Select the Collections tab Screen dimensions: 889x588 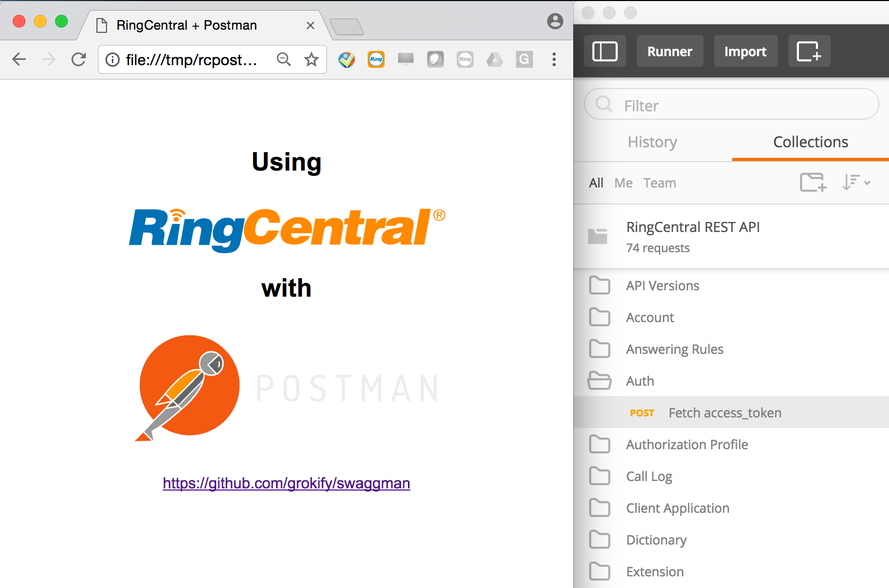pyautogui.click(x=811, y=142)
